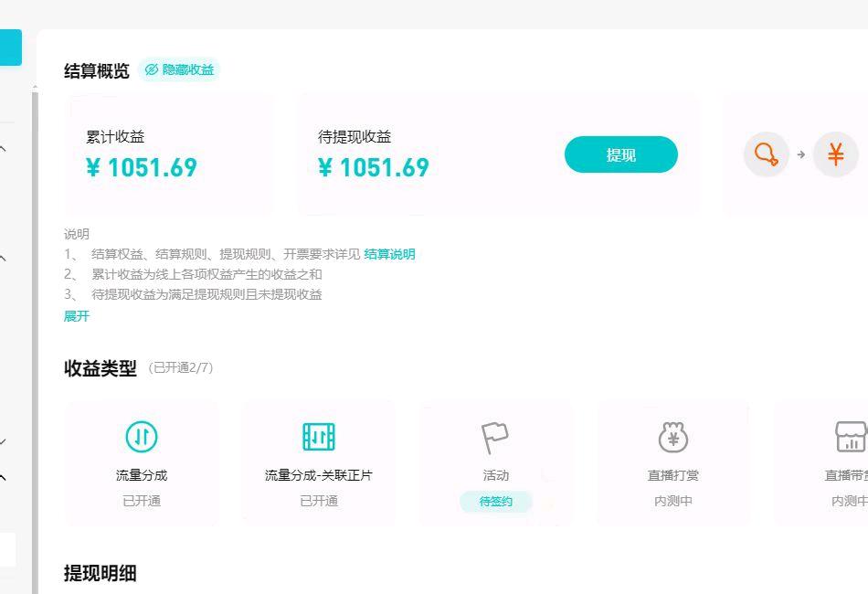This screenshot has width=868, height=594.
Task: Click the circular ¥ currency icon
Action: [x=835, y=155]
